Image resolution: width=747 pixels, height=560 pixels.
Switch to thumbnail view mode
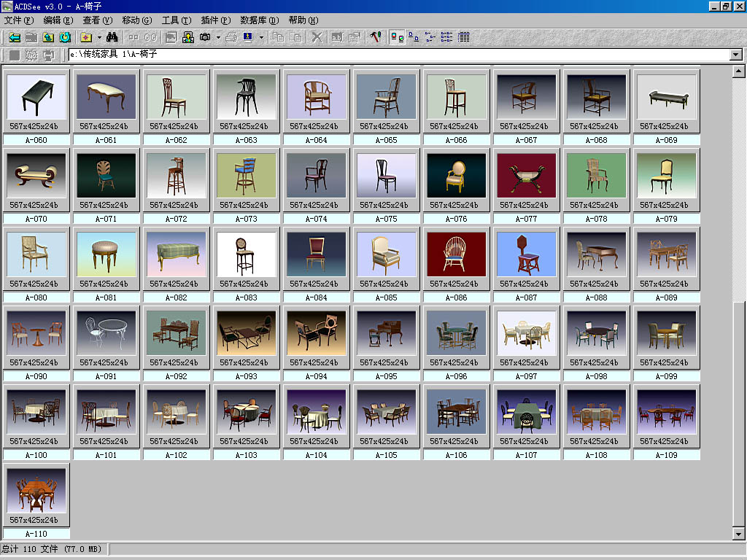point(397,37)
